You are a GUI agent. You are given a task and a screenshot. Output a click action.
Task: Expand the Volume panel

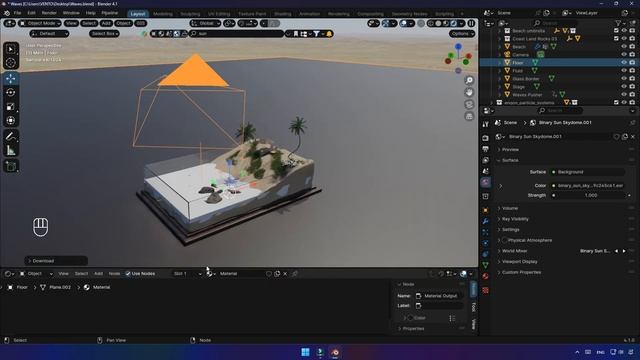(x=510, y=208)
